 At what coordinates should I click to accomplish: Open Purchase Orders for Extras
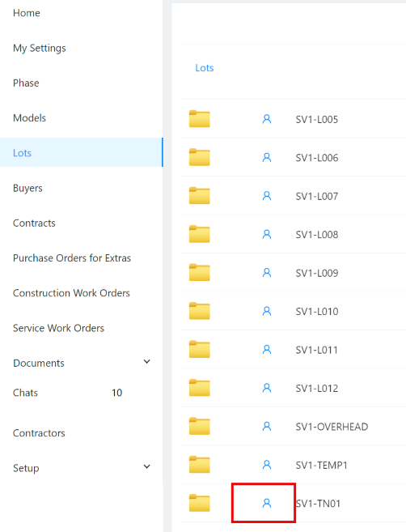tap(72, 257)
